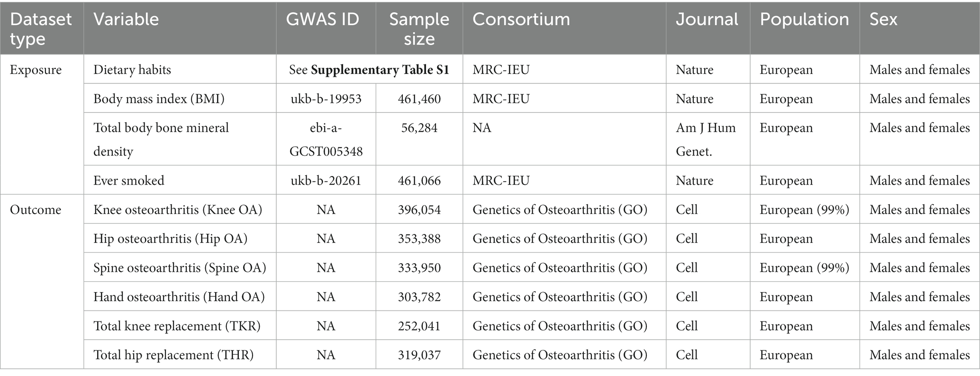This screenshot has height=376, width=980.
Task: Select the Population column header
Action: click(805, 28)
